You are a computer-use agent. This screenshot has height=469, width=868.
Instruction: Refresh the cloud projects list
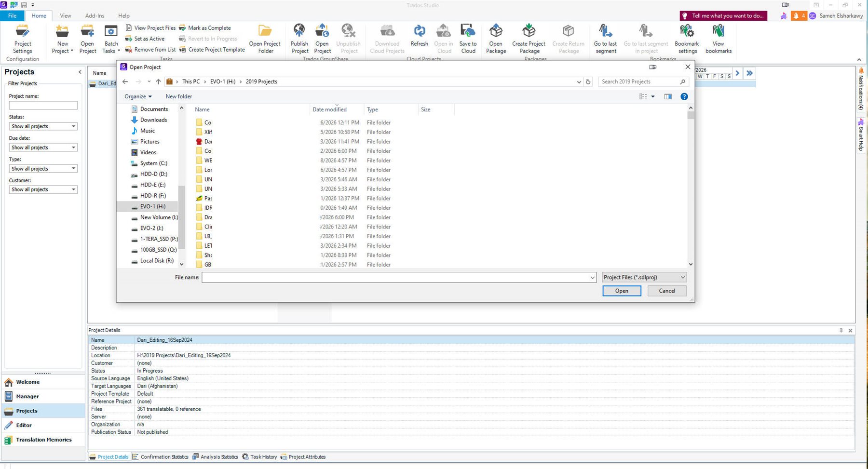point(419,38)
